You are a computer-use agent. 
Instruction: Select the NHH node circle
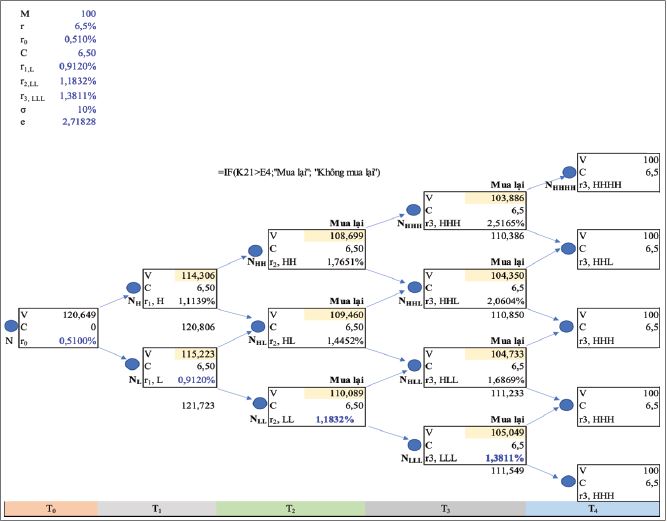click(255, 249)
